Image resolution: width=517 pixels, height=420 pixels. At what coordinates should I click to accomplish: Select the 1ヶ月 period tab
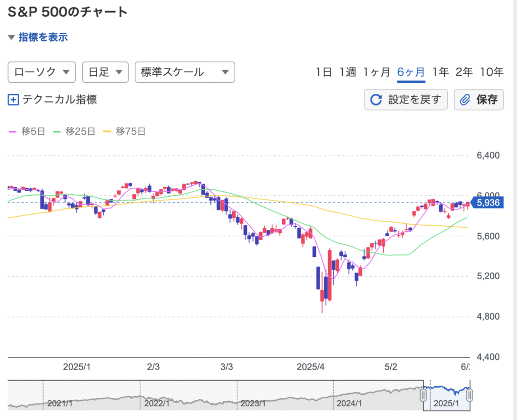[377, 72]
